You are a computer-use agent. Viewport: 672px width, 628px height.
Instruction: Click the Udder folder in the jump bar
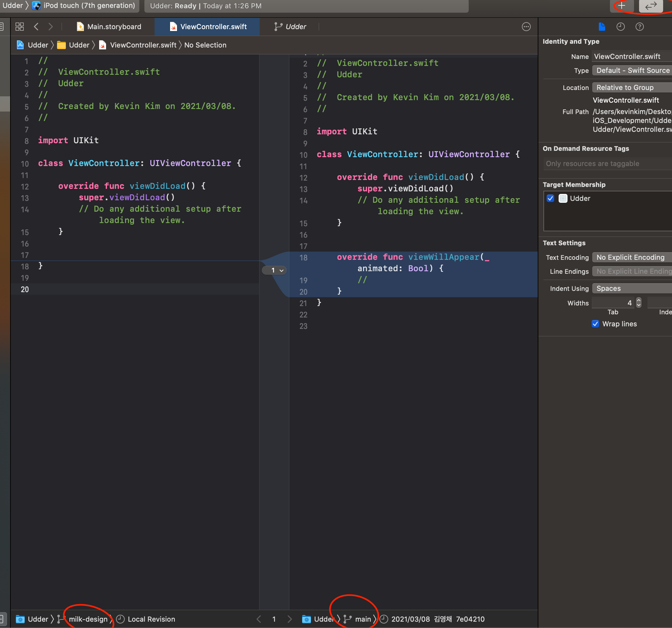(73, 45)
